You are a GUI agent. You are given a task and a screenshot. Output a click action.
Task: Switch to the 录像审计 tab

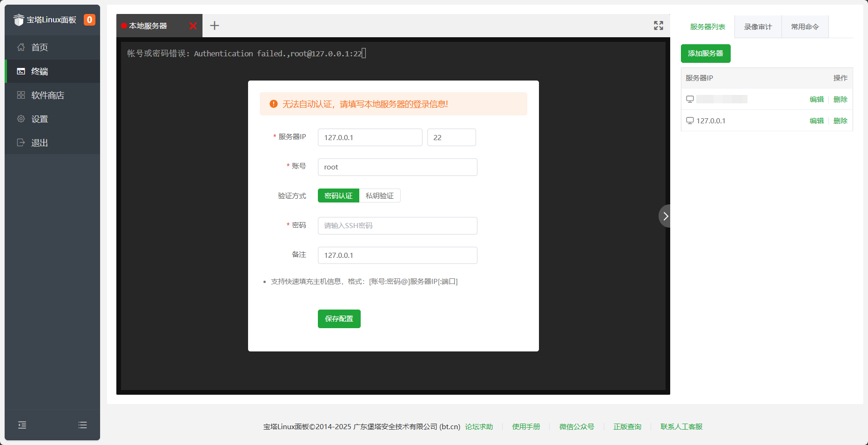757,27
